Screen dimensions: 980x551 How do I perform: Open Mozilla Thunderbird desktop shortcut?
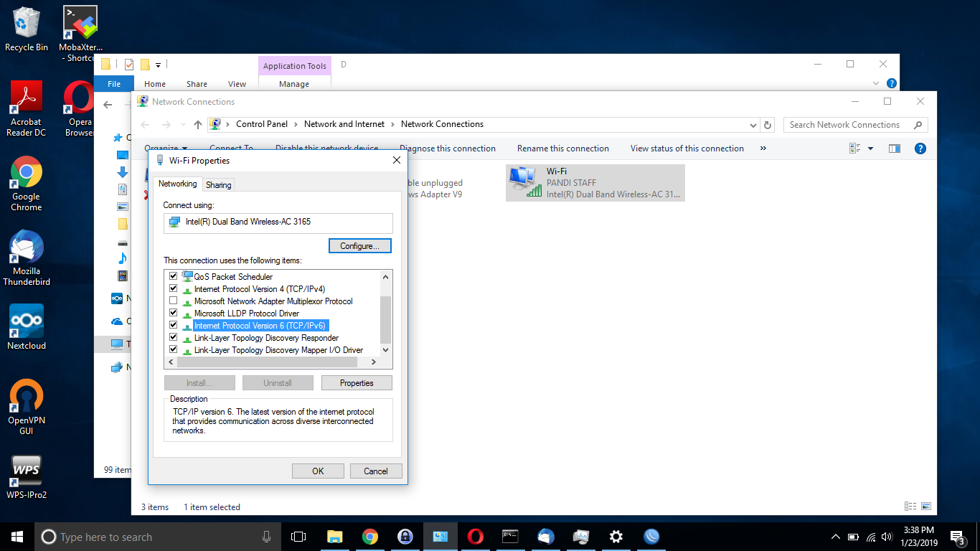coord(27,248)
